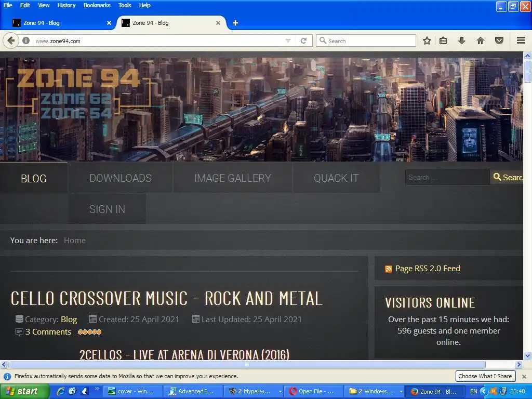This screenshot has height=399, width=532.
Task: Open the View menu
Action: (44, 5)
